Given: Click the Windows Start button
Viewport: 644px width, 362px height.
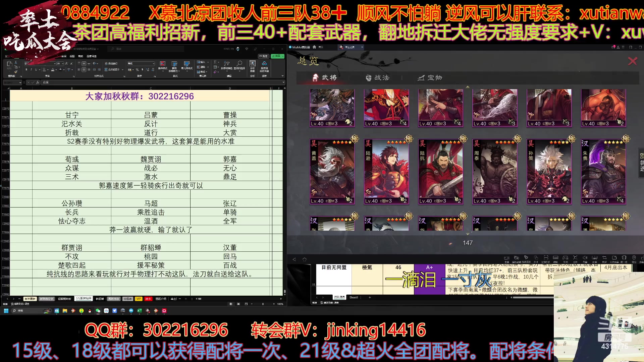Looking at the screenshot, I should [6, 311].
